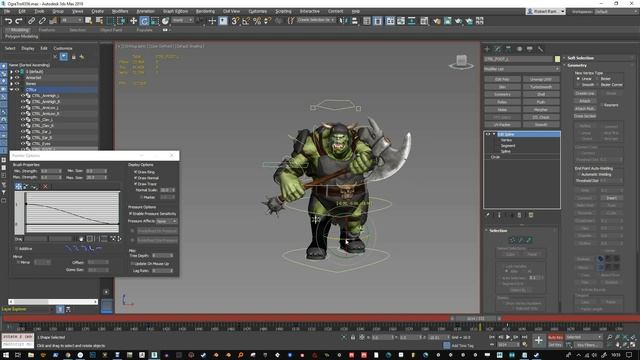Open the Modifier List dropdown
The height and width of the screenshot is (360, 640).
pos(522,69)
